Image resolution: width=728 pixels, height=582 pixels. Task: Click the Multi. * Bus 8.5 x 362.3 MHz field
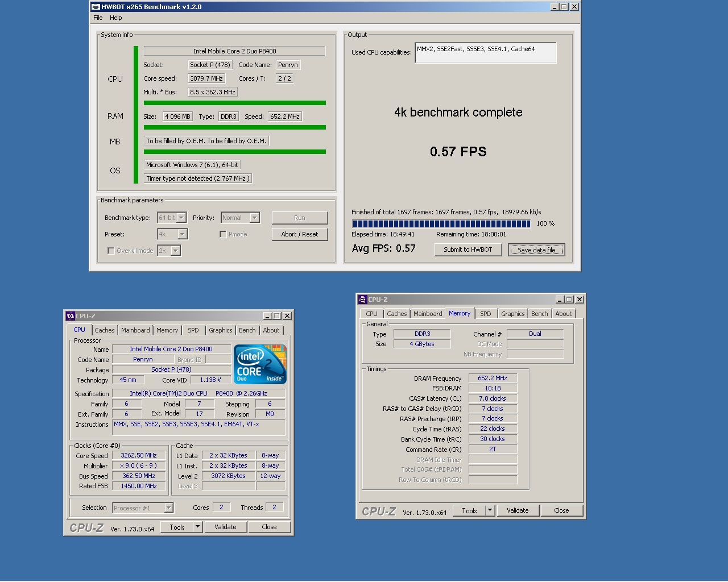pyautogui.click(x=213, y=92)
